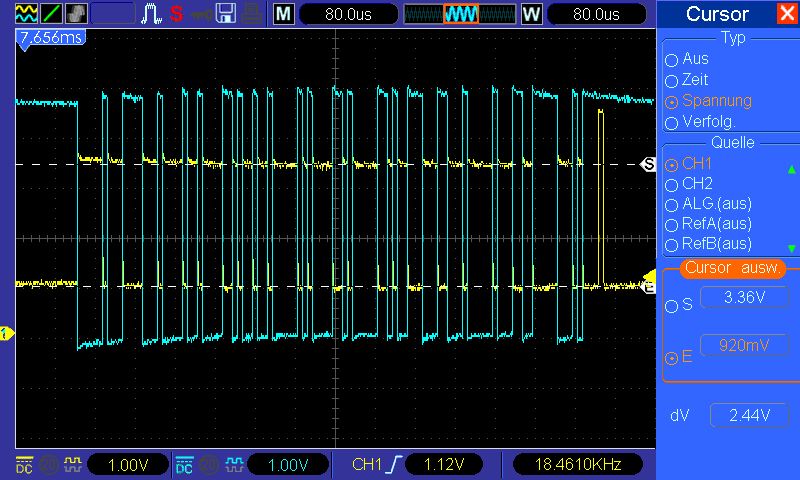Viewport: 800px width, 480px height.
Task: Choose CH2 as cursor source
Action: coord(672,184)
